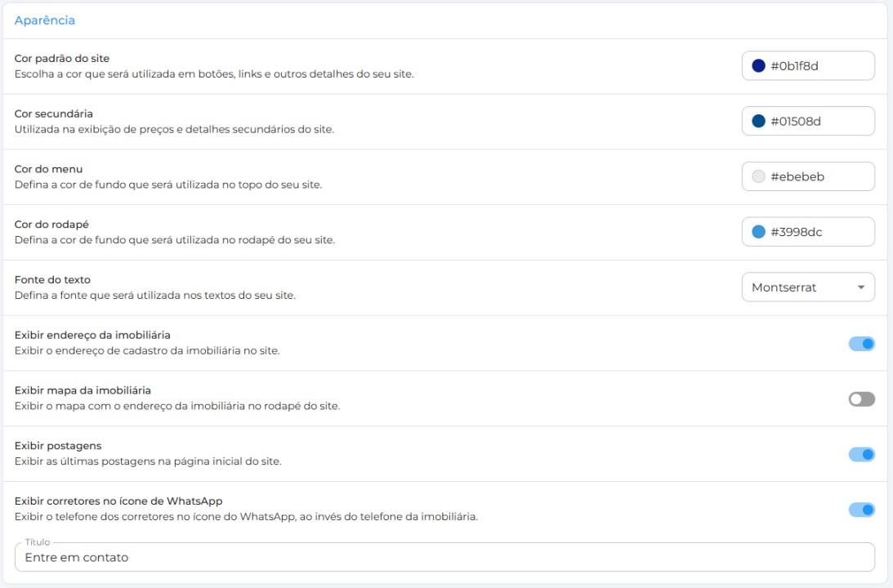The width and height of the screenshot is (893, 588).
Task: Click the Cor padrão do site label
Action: (62, 58)
